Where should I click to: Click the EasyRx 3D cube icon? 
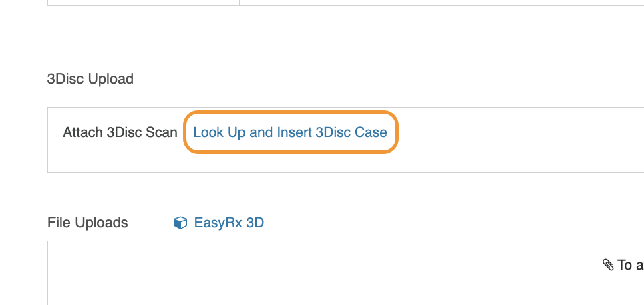(x=180, y=223)
